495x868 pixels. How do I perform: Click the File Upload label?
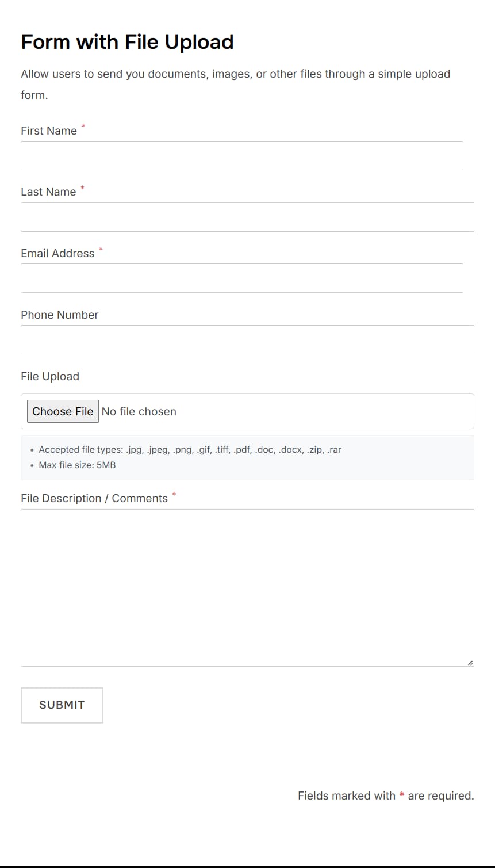click(50, 376)
